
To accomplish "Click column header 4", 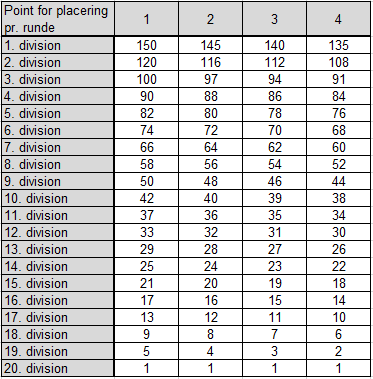I will 338,19.
